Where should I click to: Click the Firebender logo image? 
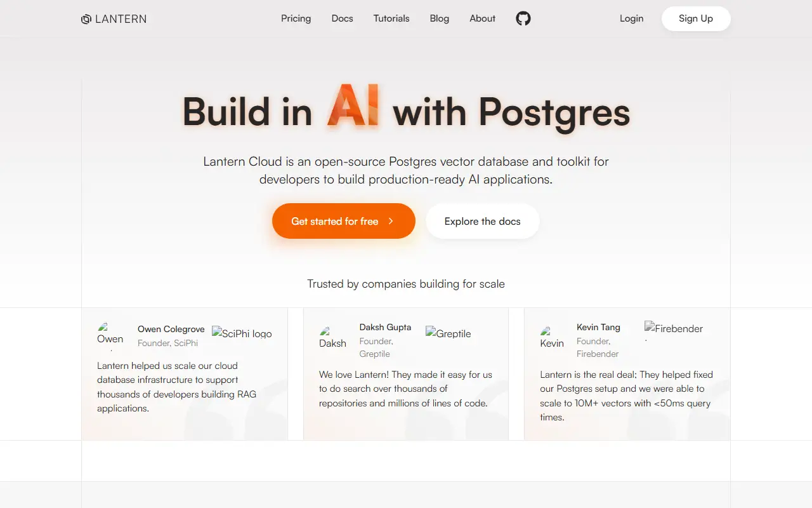click(674, 331)
